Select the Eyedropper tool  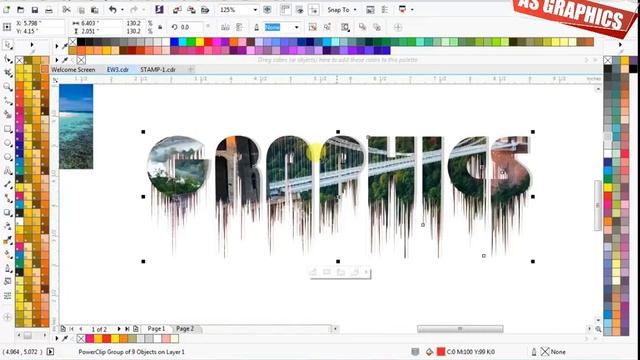(x=7, y=240)
